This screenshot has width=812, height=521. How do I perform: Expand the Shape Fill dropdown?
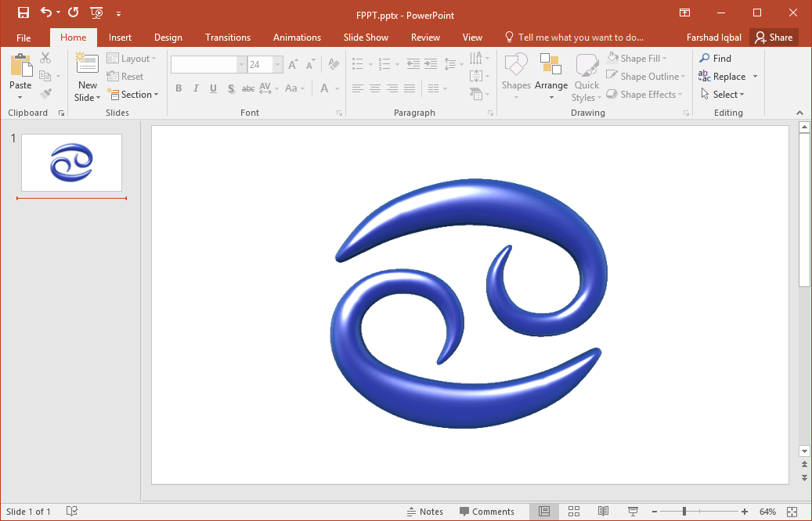tap(665, 59)
